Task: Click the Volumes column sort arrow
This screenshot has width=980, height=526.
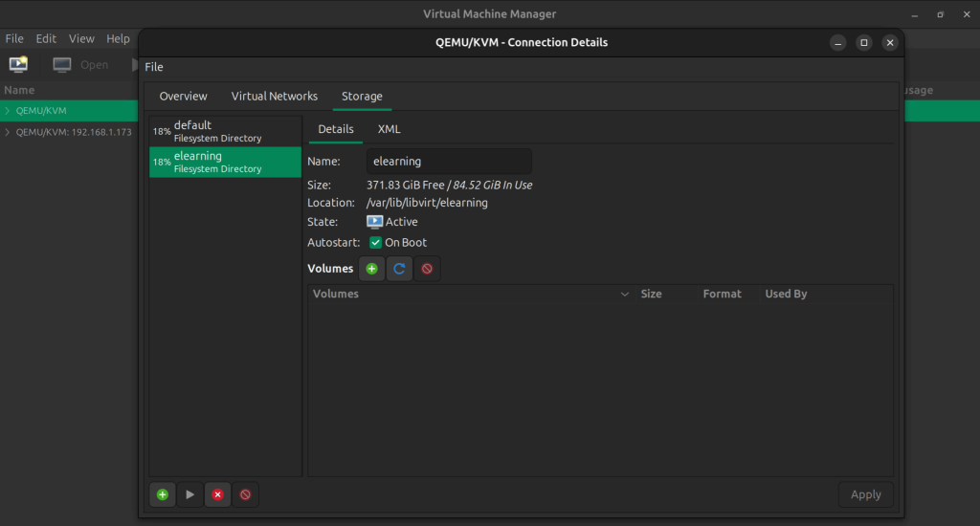Action: click(x=624, y=295)
